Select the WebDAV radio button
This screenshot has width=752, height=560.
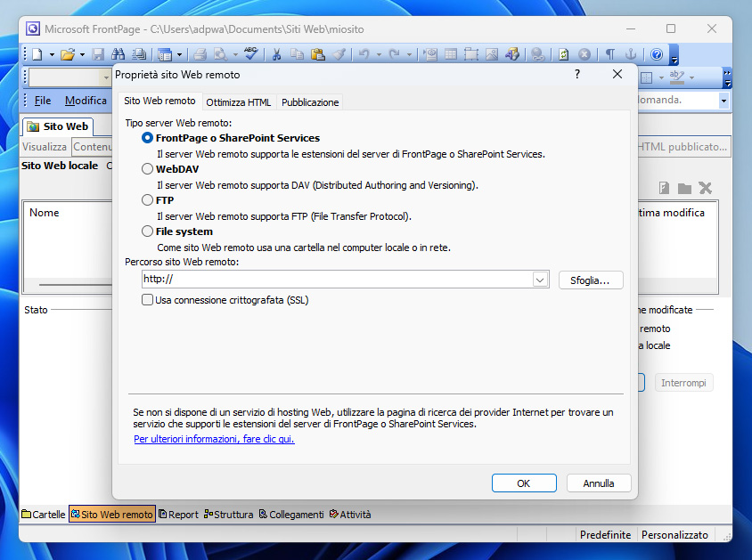[148, 168]
